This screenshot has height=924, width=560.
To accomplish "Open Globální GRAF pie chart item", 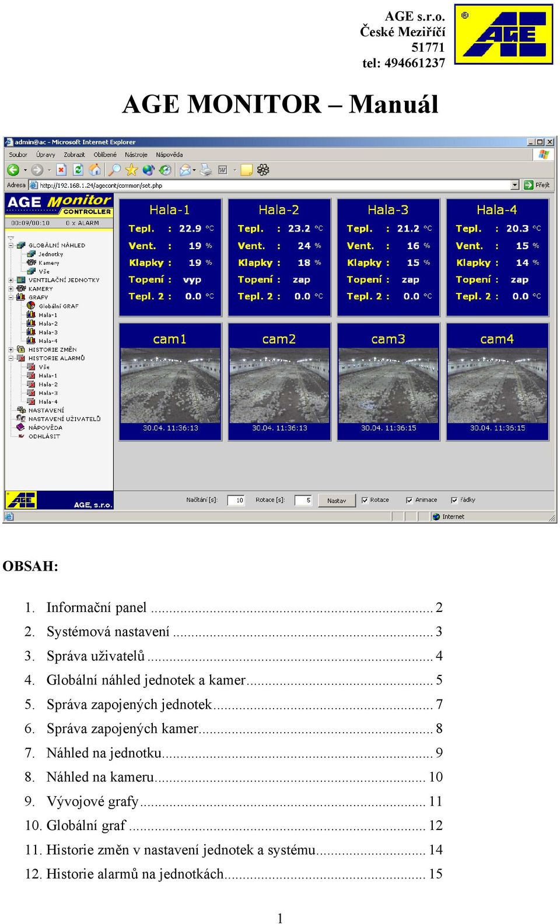I will tap(52, 306).
